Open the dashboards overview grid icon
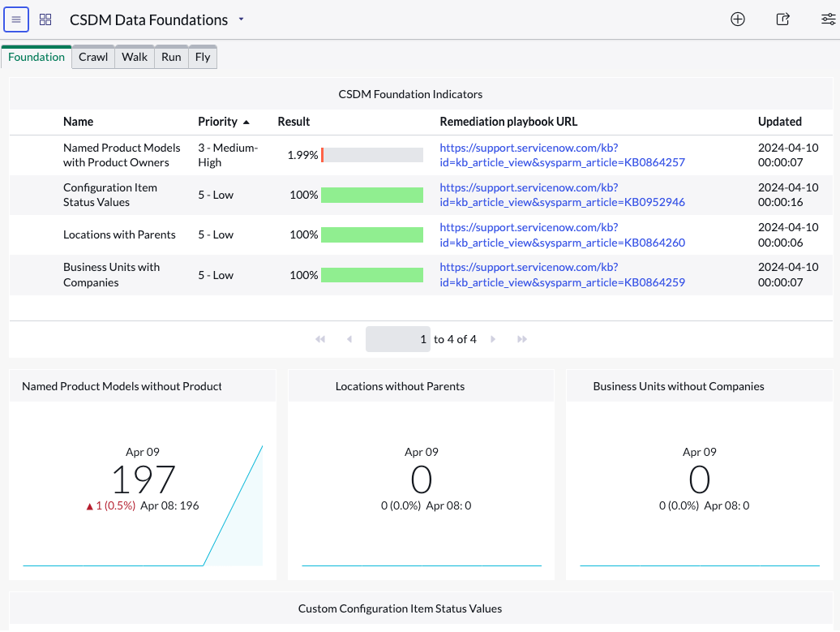 tap(45, 19)
